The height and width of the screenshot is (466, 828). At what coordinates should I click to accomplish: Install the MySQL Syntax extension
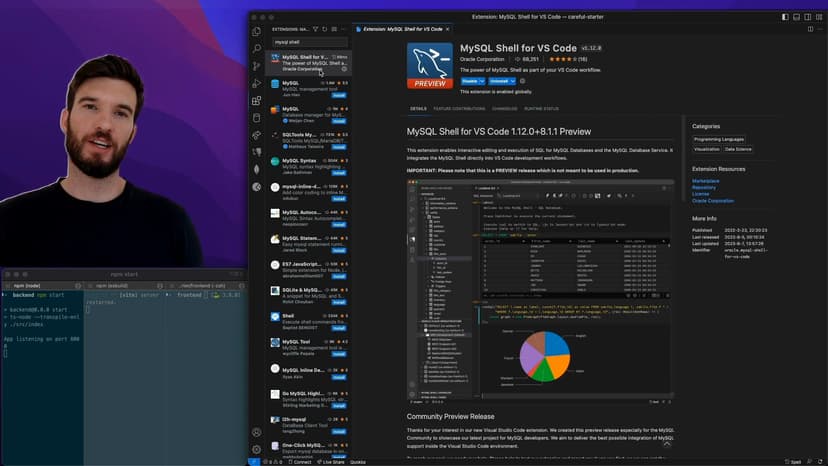(339, 172)
